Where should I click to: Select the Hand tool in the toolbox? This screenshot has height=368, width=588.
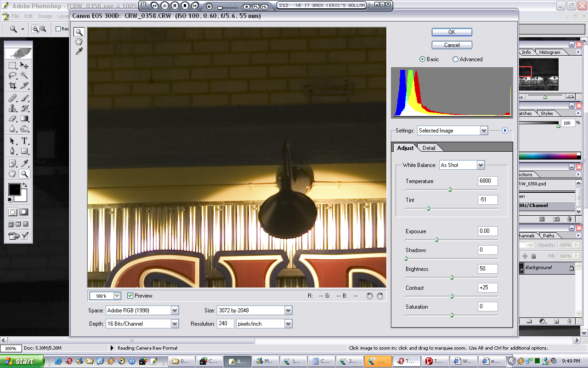[13, 173]
